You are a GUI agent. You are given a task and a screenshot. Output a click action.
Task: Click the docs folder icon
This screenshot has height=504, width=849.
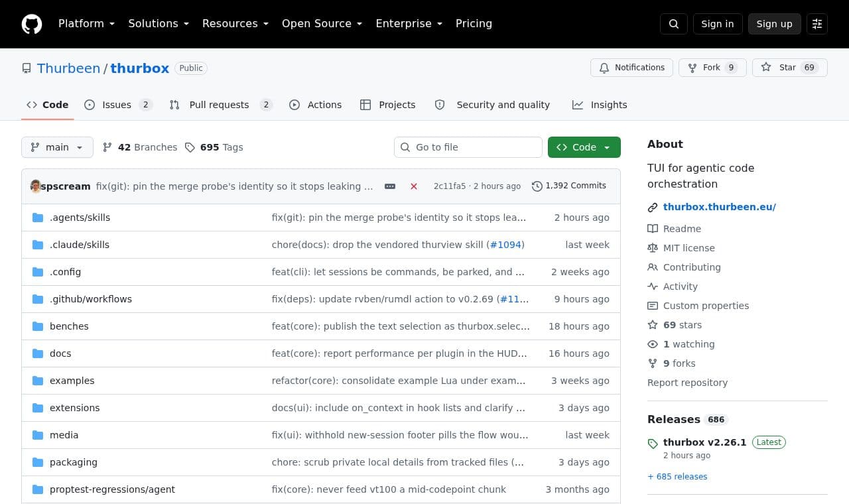pyautogui.click(x=38, y=353)
